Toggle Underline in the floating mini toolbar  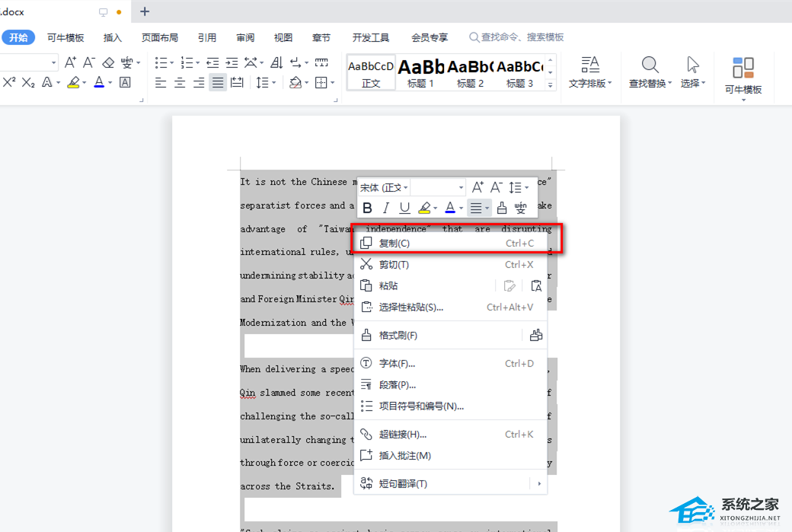pos(404,208)
